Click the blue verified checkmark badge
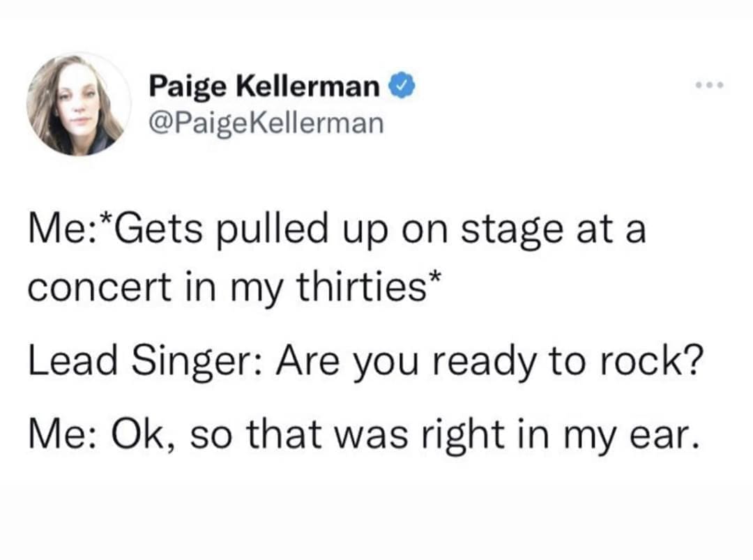 pos(405,87)
